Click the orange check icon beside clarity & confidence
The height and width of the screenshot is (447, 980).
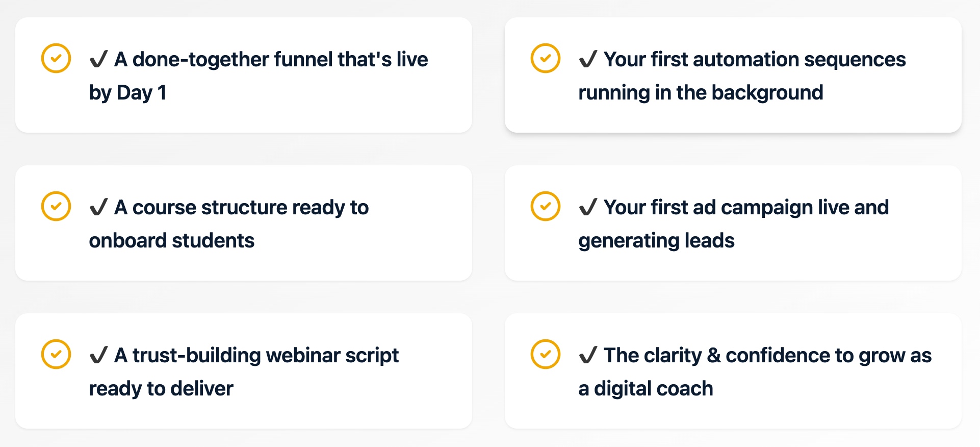pyautogui.click(x=546, y=354)
